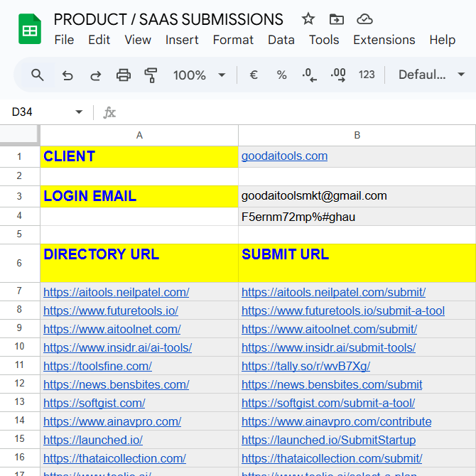The height and width of the screenshot is (476, 476).
Task: Open more number formats (123)
Action: tap(367, 75)
